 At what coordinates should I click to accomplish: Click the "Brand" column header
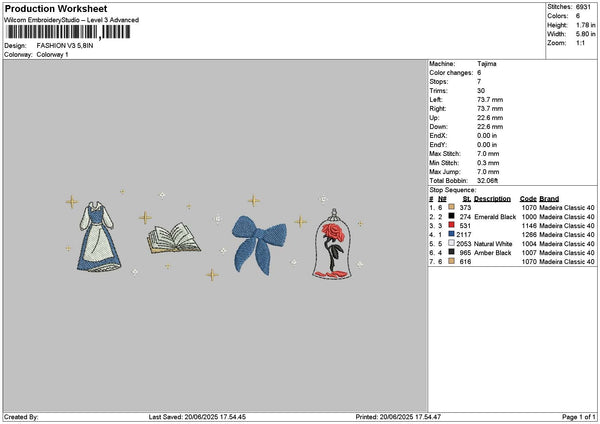click(x=549, y=199)
